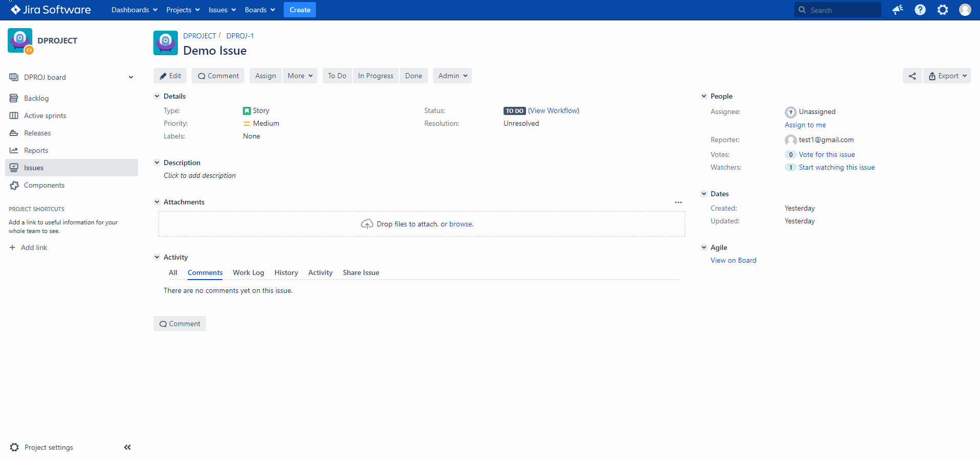Viewport: 980px width, 459px height.
Task: Click the View Workflow link
Action: (x=554, y=110)
